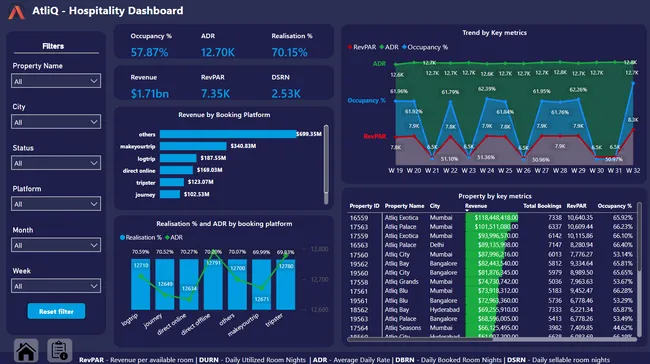The height and width of the screenshot is (364, 650).
Task: Click Realisation % legend marker in bar chart
Action: point(122,238)
